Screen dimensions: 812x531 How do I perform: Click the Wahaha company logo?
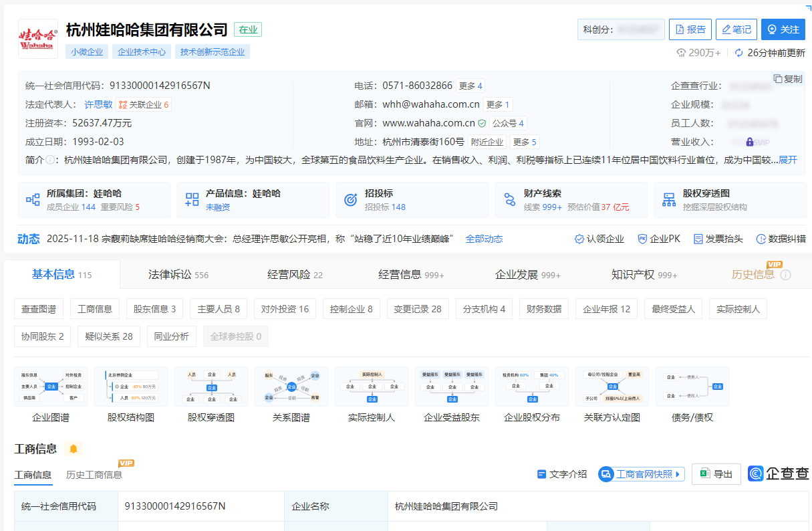pyautogui.click(x=37, y=39)
